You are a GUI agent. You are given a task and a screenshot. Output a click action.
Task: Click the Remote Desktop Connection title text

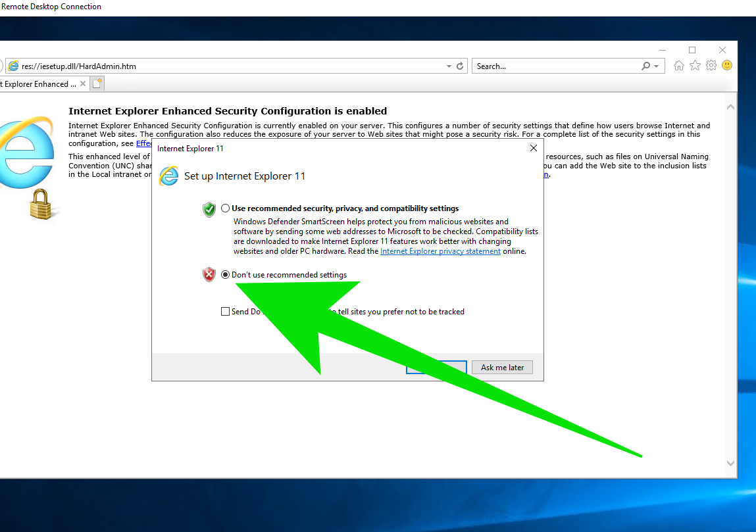click(51, 7)
